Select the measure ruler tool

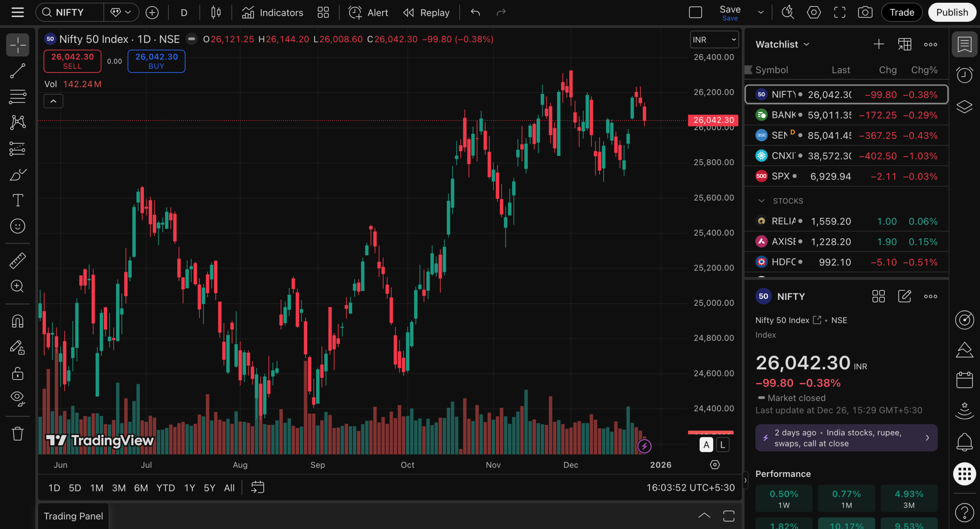tap(17, 260)
